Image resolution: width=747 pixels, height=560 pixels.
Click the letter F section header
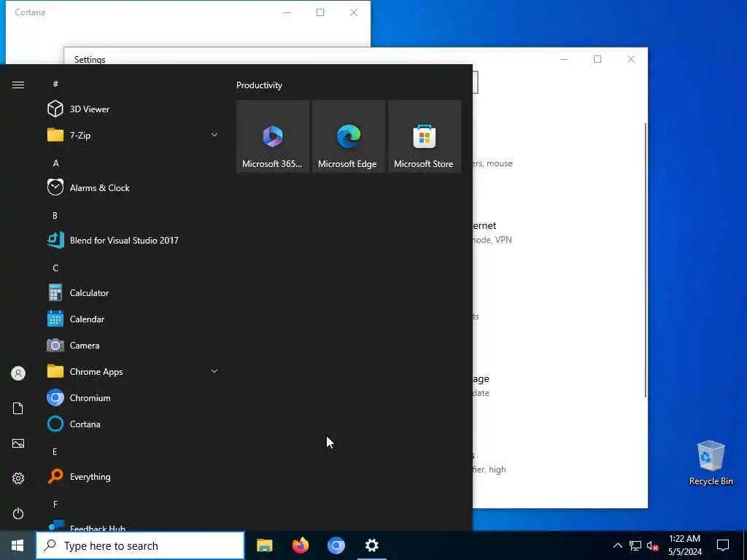[x=55, y=504]
